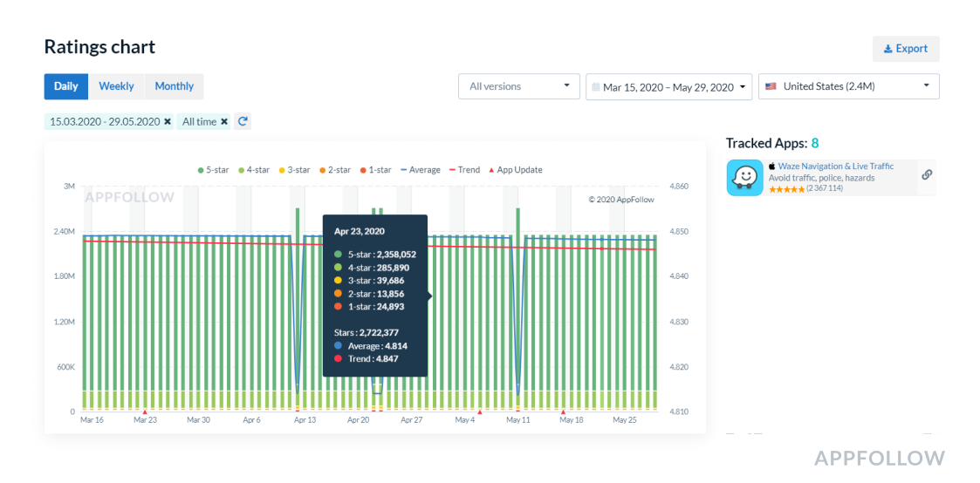The width and height of the screenshot is (980, 483).
Task: Open the All versions dropdown
Action: click(518, 86)
